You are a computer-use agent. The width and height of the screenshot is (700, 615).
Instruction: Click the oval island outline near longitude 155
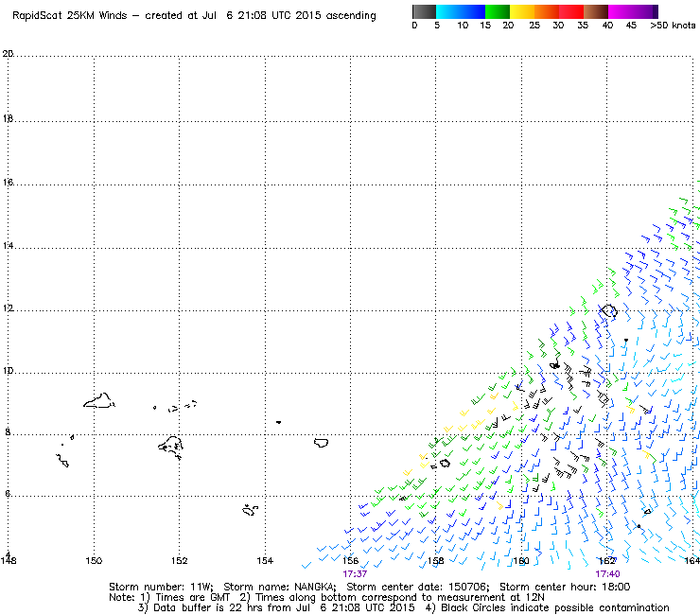(x=321, y=443)
